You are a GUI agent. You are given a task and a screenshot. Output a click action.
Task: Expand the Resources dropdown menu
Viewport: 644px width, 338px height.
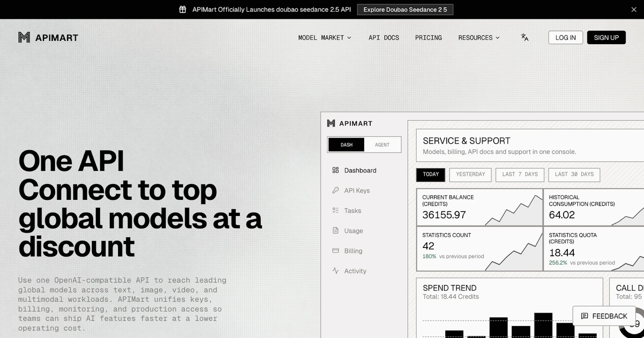pos(479,38)
